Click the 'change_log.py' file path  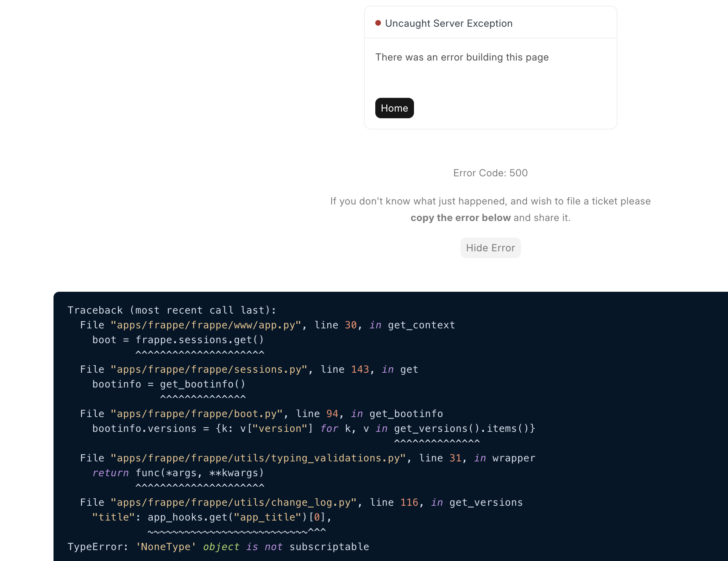(x=234, y=502)
